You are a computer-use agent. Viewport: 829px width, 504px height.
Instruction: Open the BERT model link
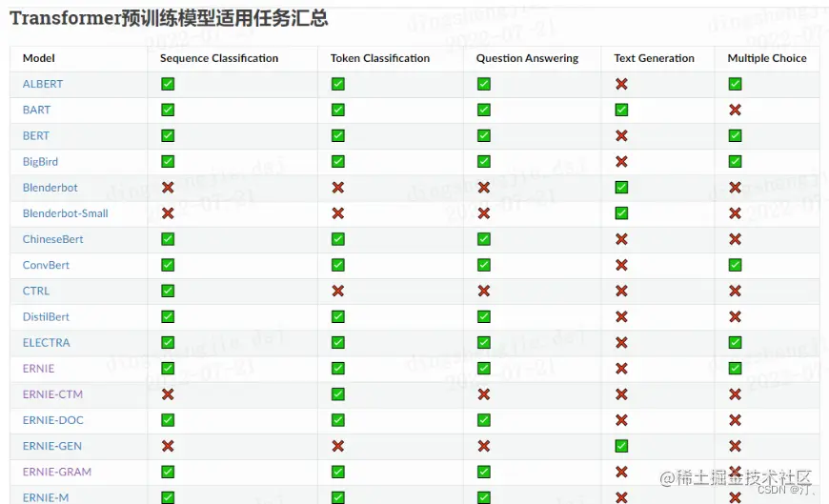click(36, 136)
